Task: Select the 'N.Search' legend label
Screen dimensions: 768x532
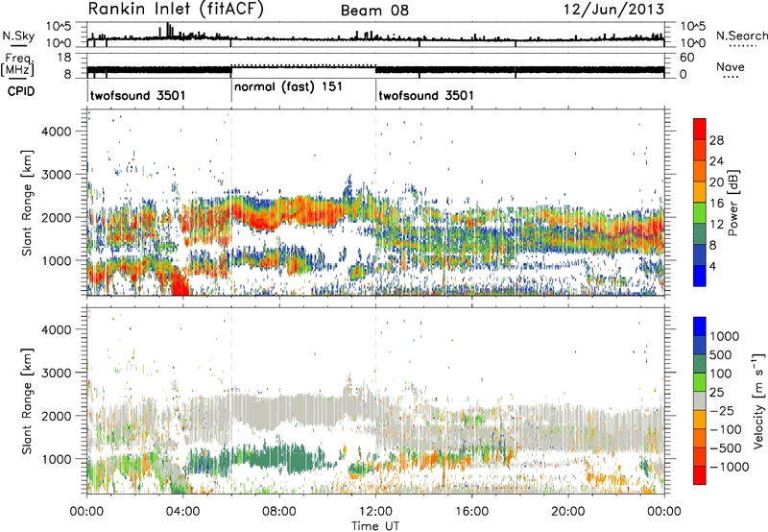Action: (741, 36)
